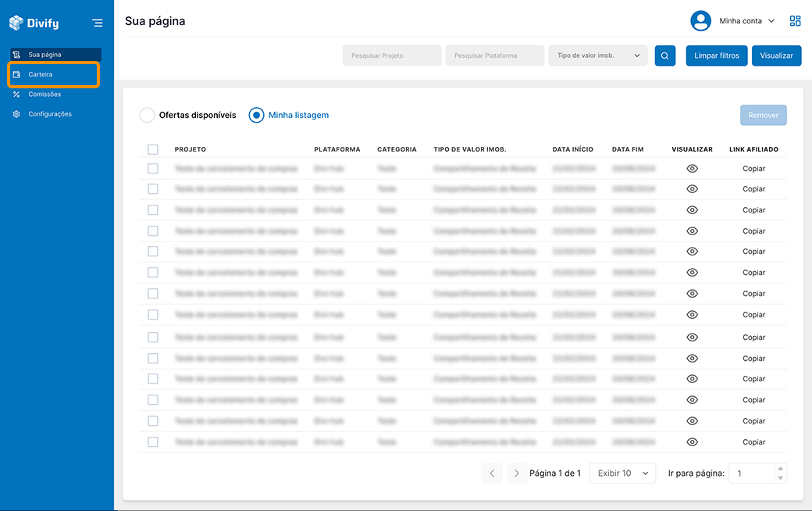Collapse sidebar with hamburger menu icon
Viewport: 812px width, 511px height.
97,23
